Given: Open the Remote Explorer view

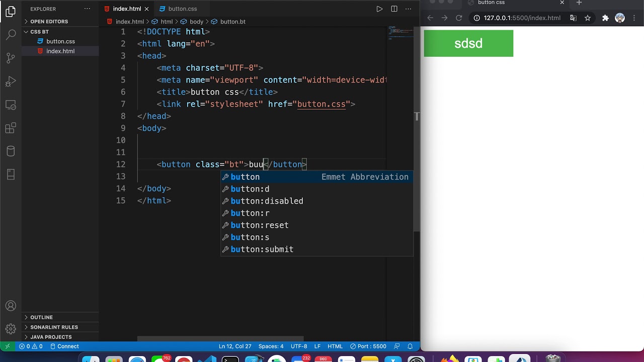Looking at the screenshot, I should pyautogui.click(x=11, y=105).
